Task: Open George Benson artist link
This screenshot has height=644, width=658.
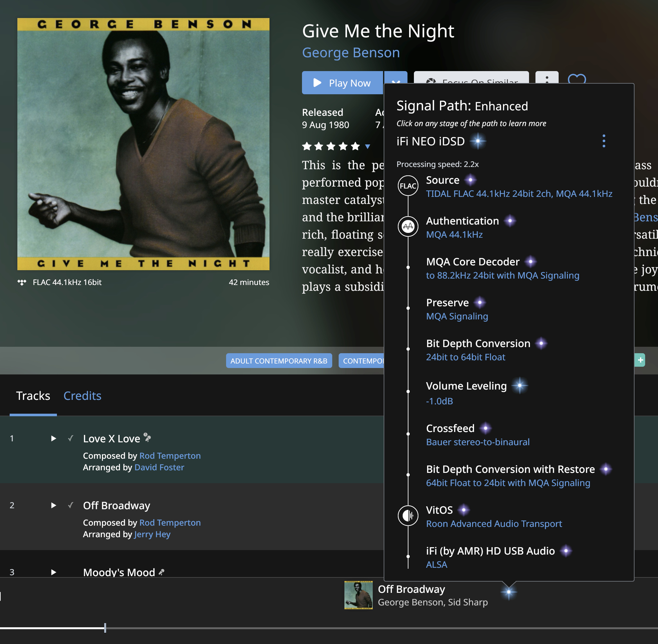Action: click(x=351, y=53)
